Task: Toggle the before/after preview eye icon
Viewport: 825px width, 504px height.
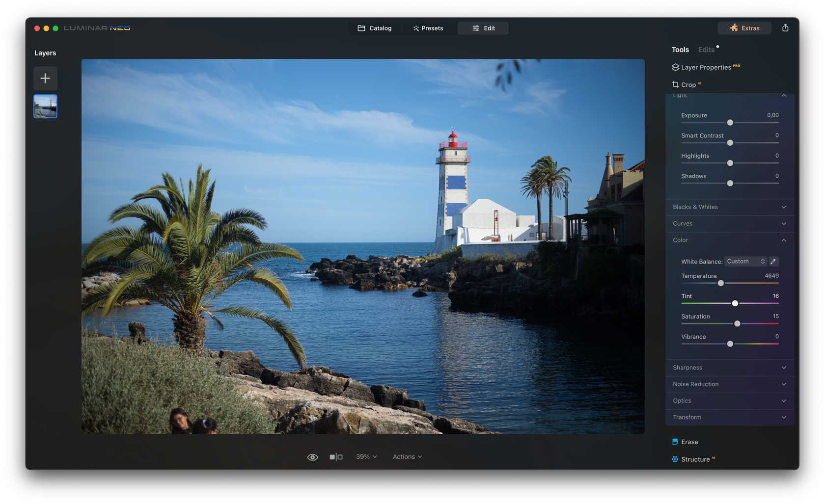Action: pyautogui.click(x=313, y=456)
